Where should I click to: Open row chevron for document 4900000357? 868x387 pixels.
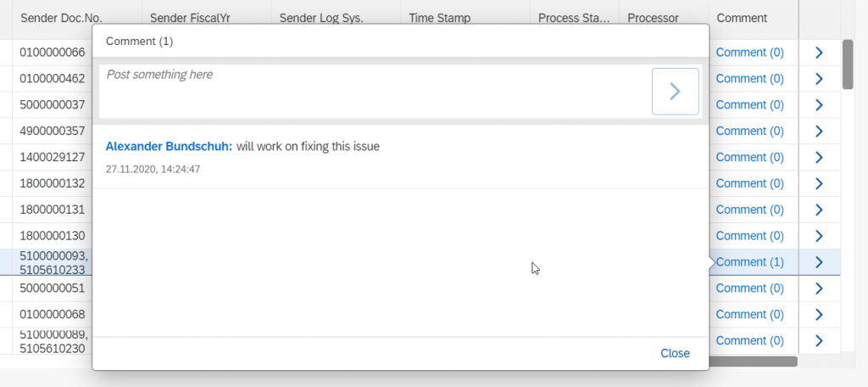point(820,132)
